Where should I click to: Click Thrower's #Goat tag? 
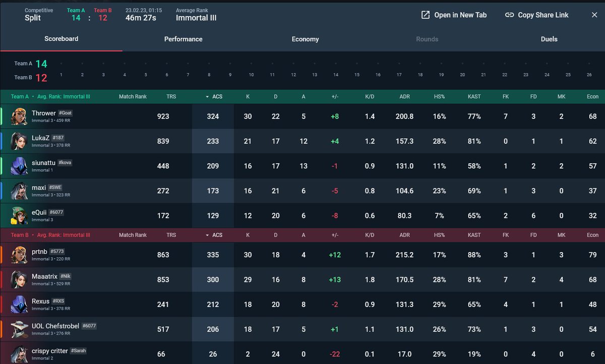pyautogui.click(x=66, y=113)
